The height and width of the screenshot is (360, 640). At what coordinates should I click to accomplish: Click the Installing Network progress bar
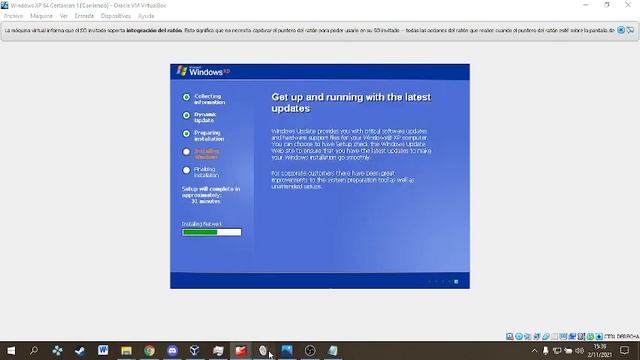211,232
